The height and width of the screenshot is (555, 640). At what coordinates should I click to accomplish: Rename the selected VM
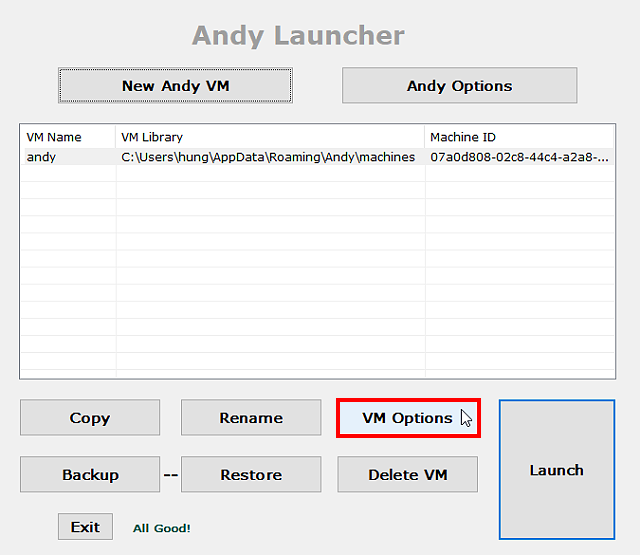click(x=251, y=417)
